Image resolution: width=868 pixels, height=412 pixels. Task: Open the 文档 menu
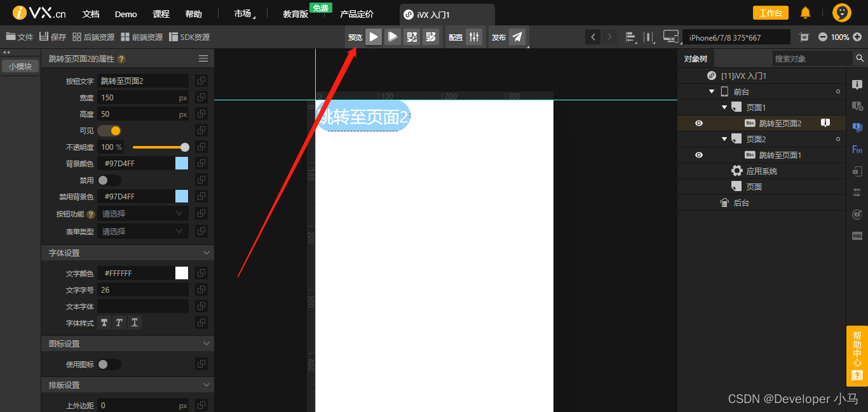pos(91,14)
